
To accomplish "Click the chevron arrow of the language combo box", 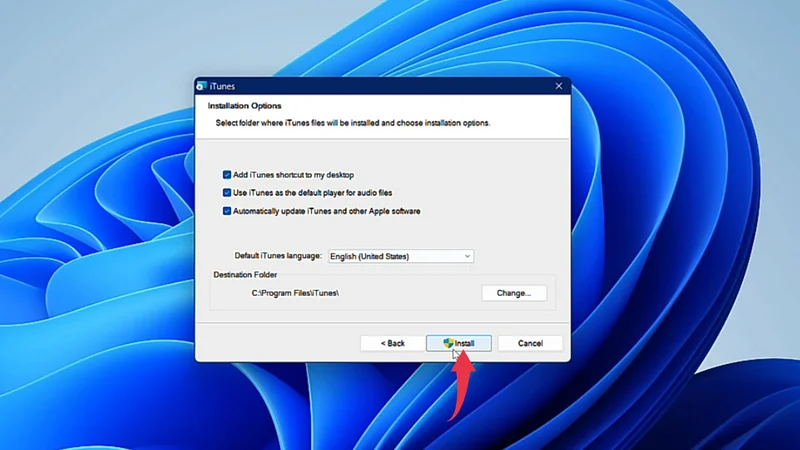I will coord(467,257).
